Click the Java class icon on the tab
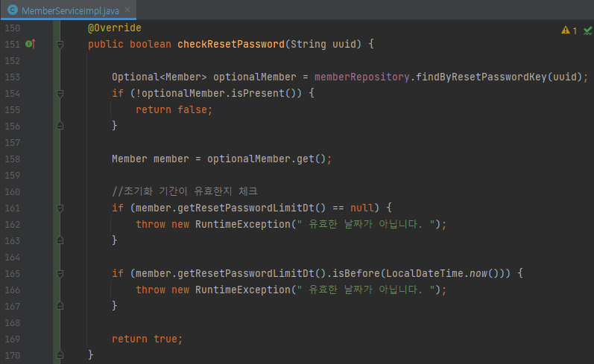 click(x=13, y=10)
